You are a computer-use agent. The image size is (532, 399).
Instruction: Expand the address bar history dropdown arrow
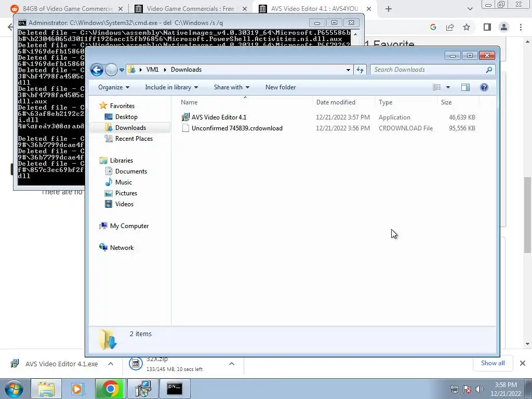pyautogui.click(x=348, y=70)
